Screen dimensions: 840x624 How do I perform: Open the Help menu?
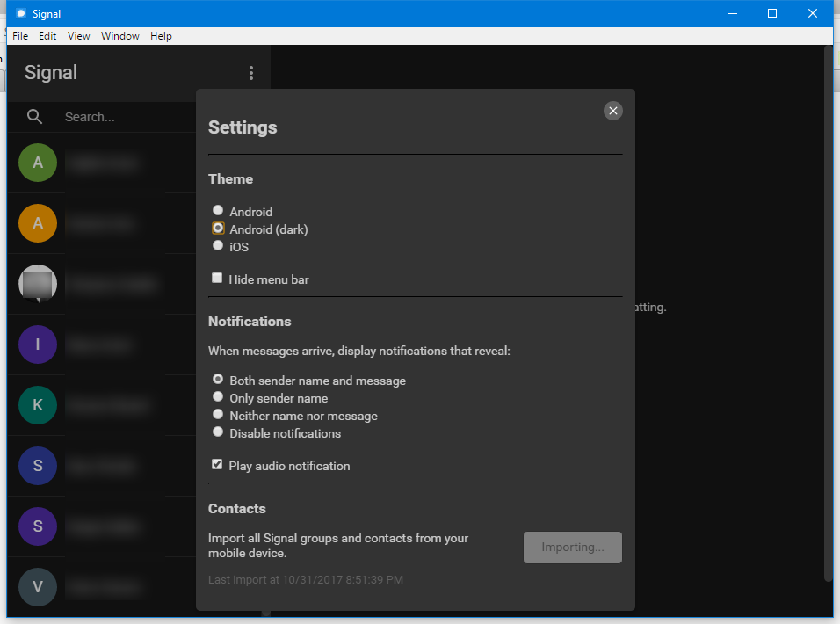pyautogui.click(x=161, y=36)
